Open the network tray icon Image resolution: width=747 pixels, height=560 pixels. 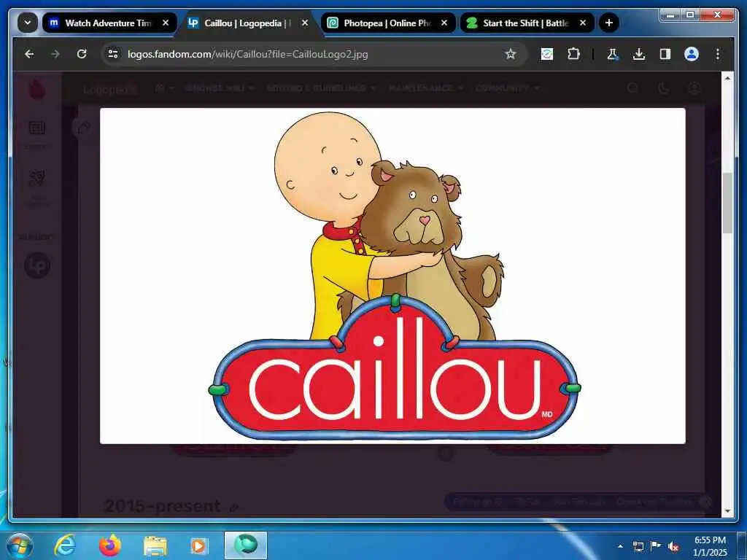638,546
